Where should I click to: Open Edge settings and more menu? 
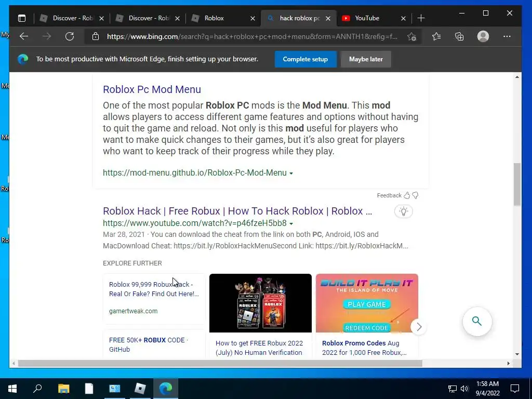point(507,36)
